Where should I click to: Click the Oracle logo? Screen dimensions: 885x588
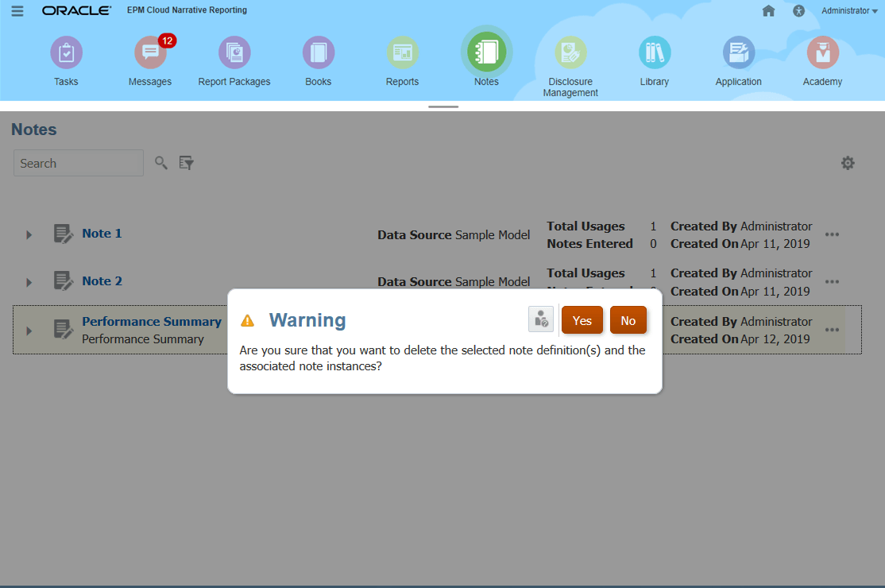pos(76,10)
